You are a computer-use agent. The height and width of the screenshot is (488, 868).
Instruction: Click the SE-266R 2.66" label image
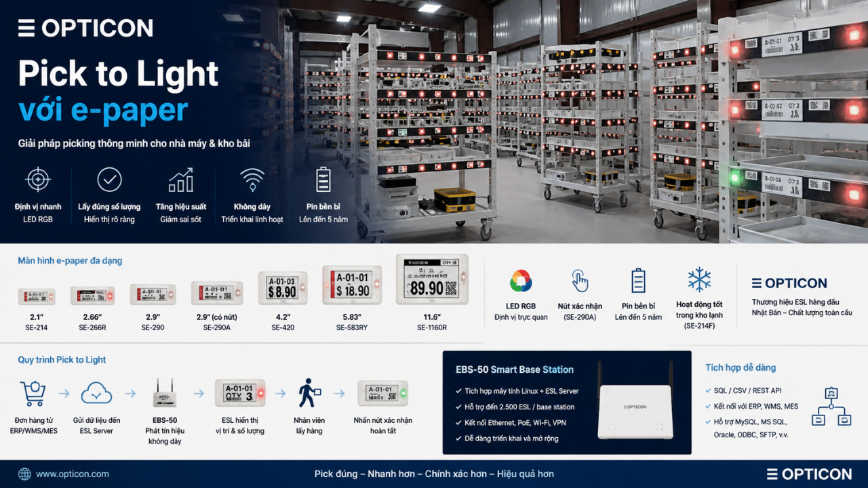(92, 296)
